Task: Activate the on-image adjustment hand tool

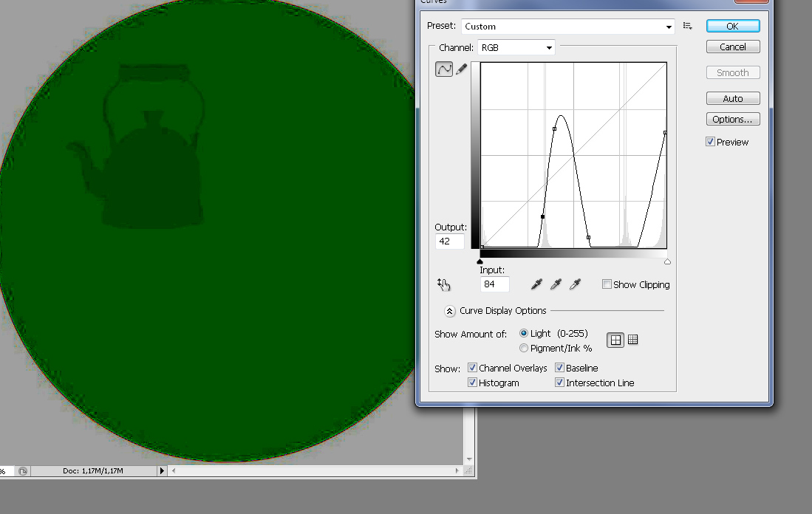Action: point(444,284)
